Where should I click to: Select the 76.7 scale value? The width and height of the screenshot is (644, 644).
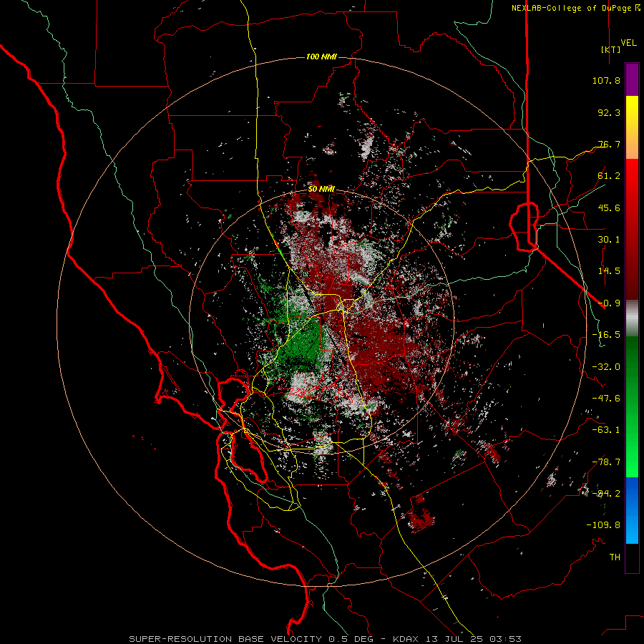pos(609,144)
